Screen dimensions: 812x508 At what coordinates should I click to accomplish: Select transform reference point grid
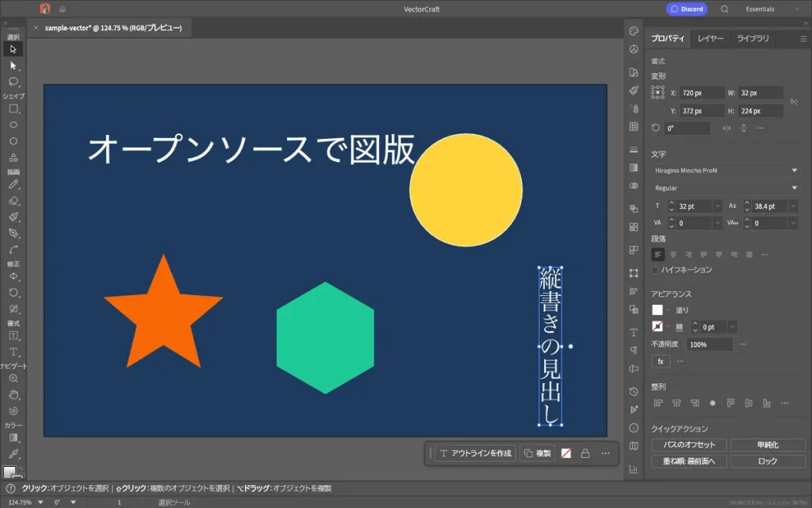[657, 93]
